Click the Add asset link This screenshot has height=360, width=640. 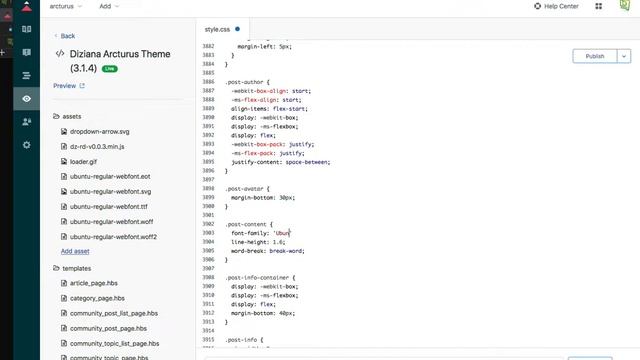tap(75, 251)
